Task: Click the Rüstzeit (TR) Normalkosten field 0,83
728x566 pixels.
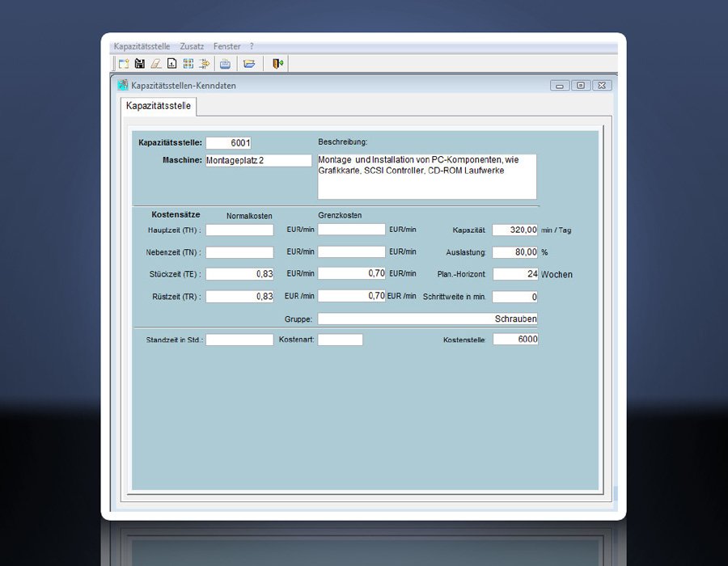Action: point(239,297)
